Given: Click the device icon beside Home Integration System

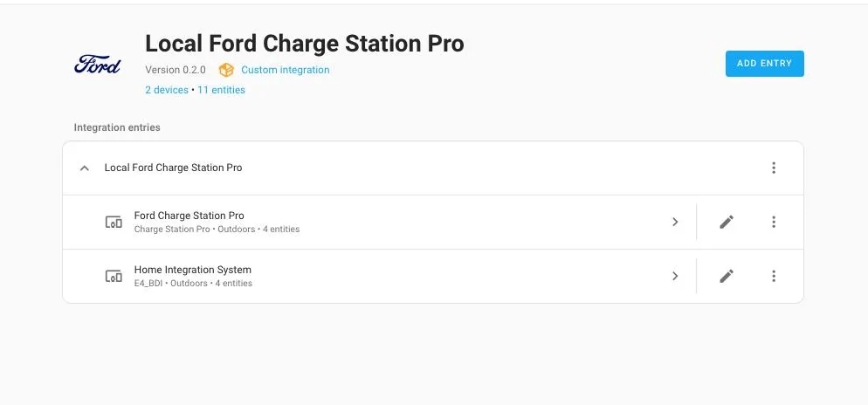Looking at the screenshot, I should [114, 276].
